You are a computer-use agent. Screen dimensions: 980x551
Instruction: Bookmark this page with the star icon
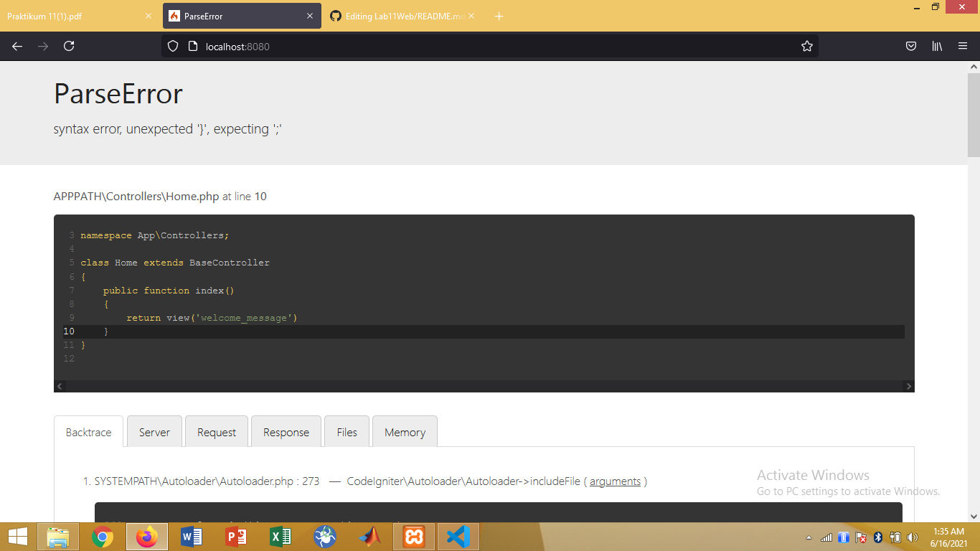[x=806, y=46]
